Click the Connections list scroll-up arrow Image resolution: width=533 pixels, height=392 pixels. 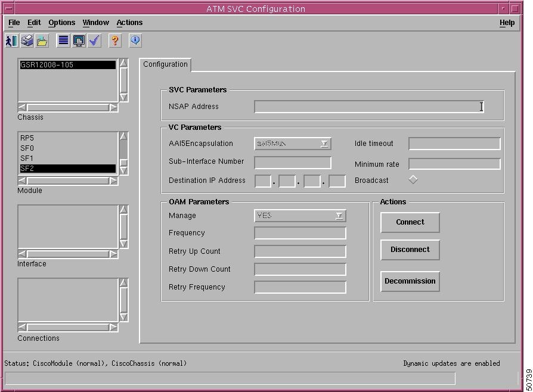click(124, 282)
